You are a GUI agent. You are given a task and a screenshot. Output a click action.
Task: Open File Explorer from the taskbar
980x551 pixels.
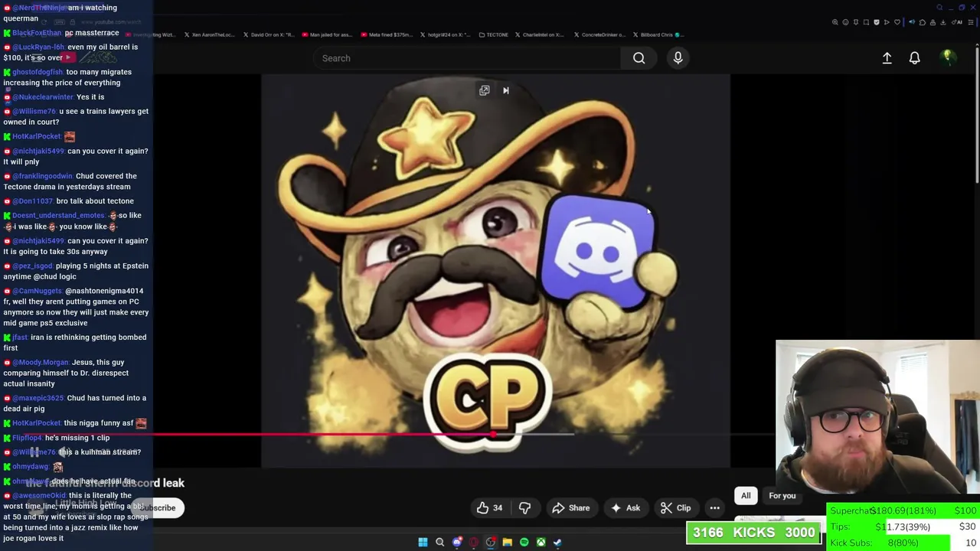pos(507,542)
